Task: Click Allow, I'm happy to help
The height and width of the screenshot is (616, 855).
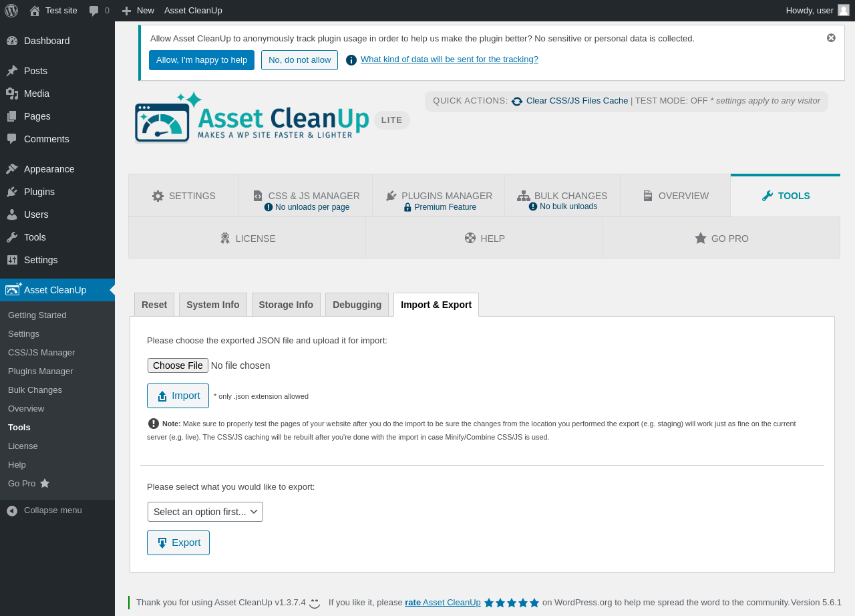Action: pyautogui.click(x=202, y=60)
